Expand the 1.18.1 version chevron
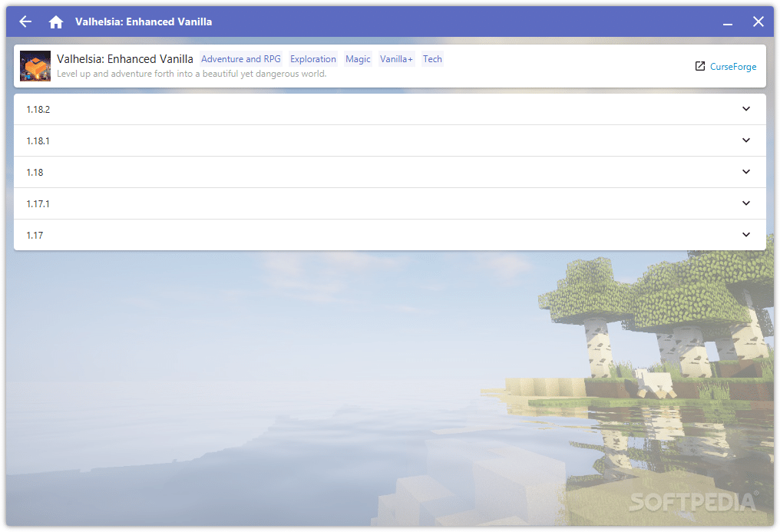Viewport: 780px width, 532px height. pos(746,140)
